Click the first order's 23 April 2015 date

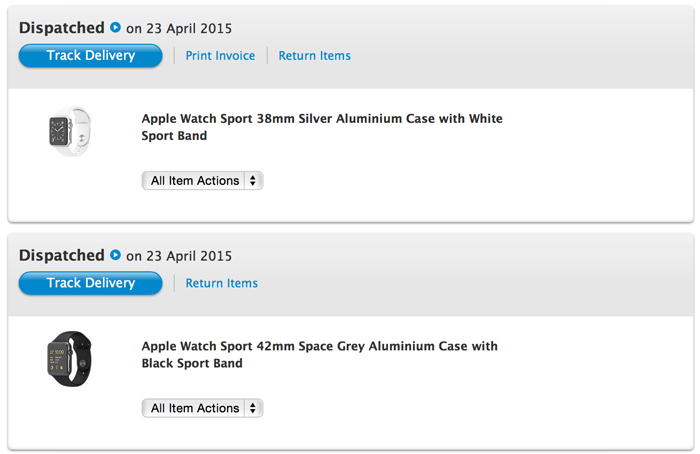pyautogui.click(x=189, y=28)
